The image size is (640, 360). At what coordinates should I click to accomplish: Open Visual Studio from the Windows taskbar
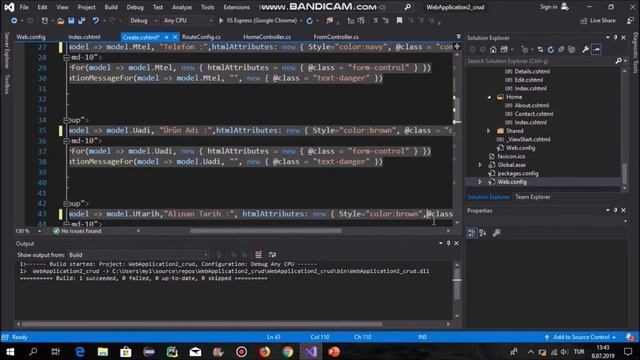(x=310, y=352)
